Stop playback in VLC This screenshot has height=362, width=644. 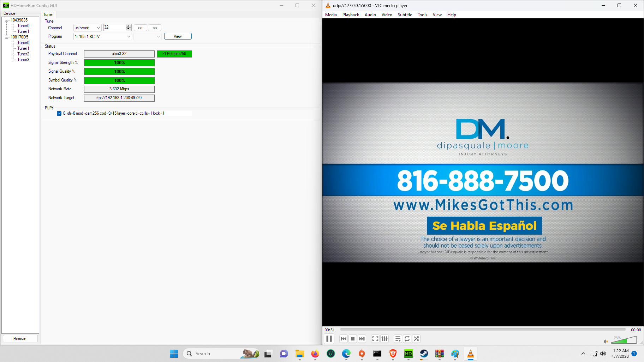(x=353, y=339)
